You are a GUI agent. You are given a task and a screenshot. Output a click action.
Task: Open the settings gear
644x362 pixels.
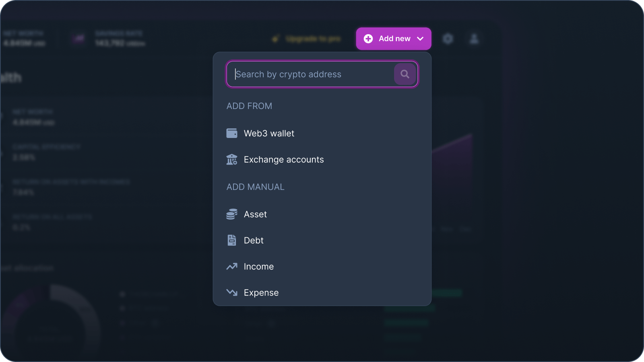(x=448, y=39)
